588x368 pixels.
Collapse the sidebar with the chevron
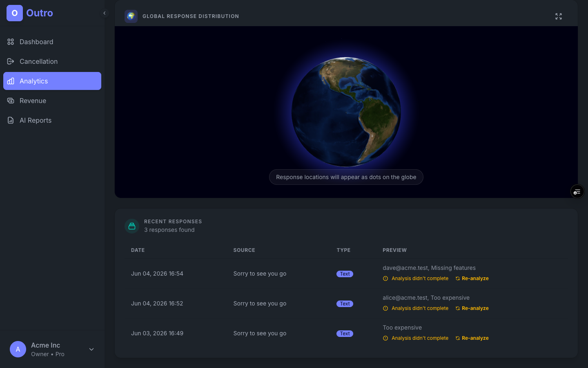click(x=105, y=13)
